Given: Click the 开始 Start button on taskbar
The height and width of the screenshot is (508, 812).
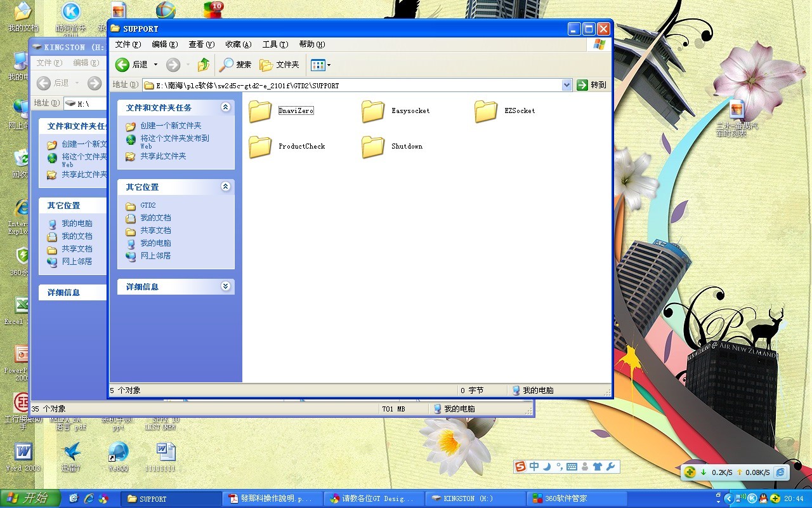Looking at the screenshot, I should point(30,498).
